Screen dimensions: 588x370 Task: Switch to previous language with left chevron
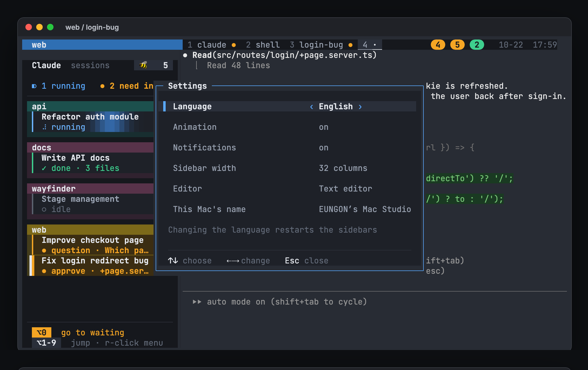coord(312,107)
